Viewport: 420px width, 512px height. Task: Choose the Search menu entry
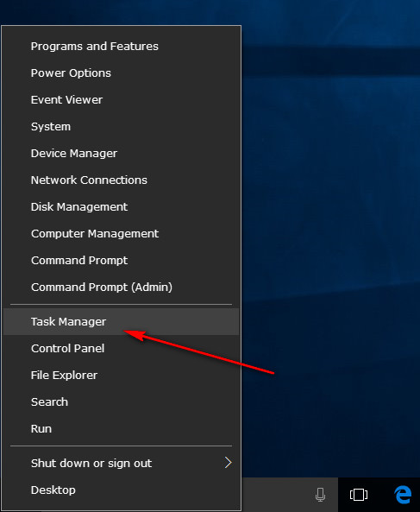[x=121, y=402]
